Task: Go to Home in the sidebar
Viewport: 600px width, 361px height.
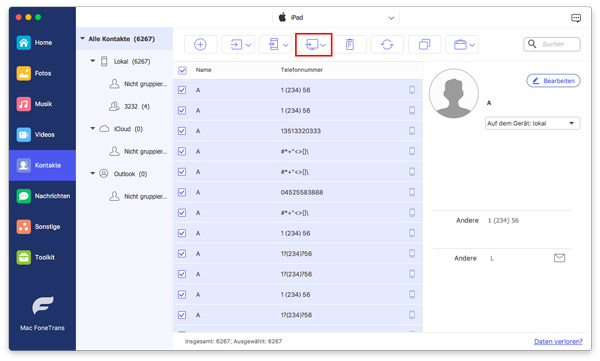Action: pyautogui.click(x=42, y=42)
